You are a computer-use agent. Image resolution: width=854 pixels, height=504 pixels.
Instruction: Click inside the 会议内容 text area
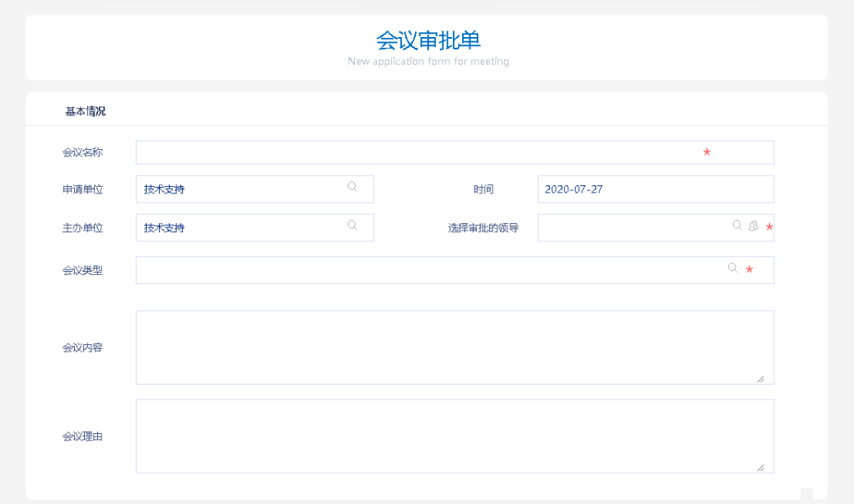[455, 348]
